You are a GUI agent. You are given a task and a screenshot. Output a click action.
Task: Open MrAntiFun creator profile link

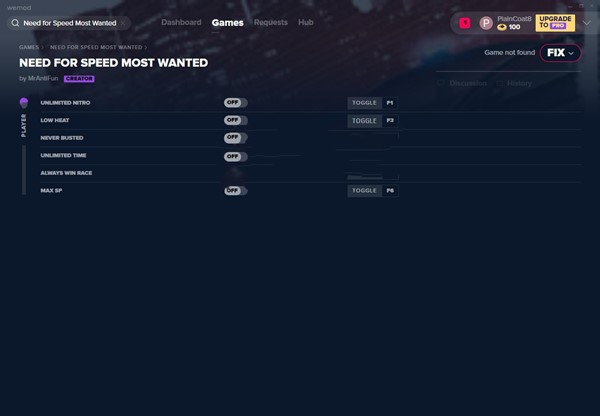[x=42, y=77]
